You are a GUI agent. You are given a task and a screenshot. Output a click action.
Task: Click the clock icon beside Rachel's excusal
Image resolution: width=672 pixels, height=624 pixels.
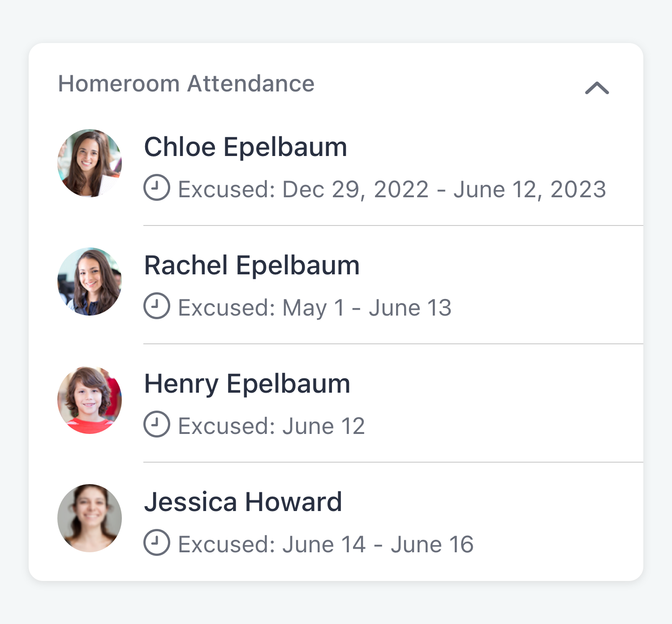(157, 306)
